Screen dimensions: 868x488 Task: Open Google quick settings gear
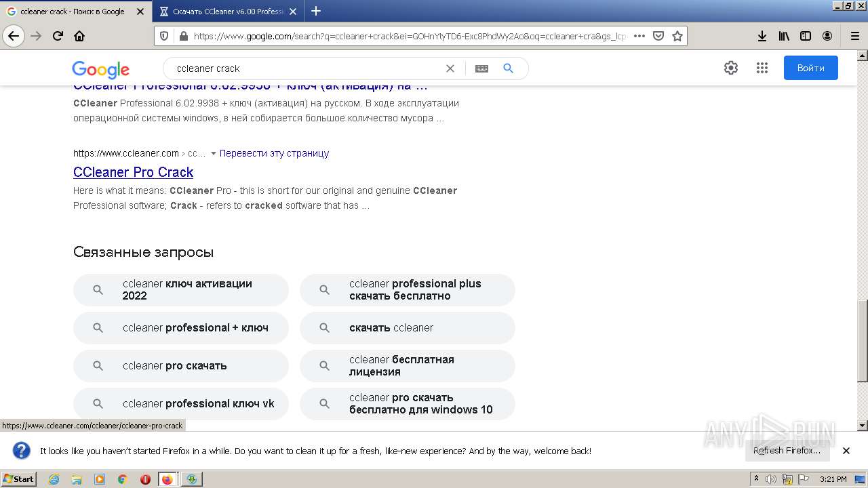pyautogui.click(x=730, y=68)
